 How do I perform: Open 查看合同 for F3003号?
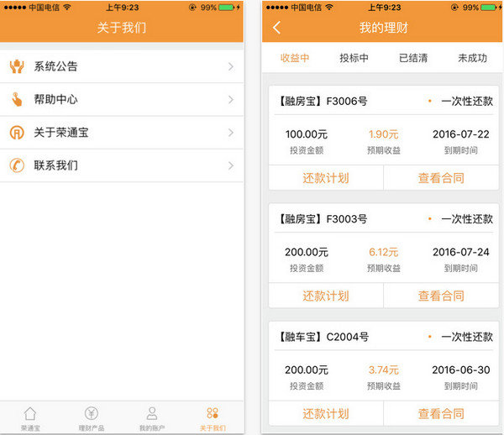[x=441, y=296]
